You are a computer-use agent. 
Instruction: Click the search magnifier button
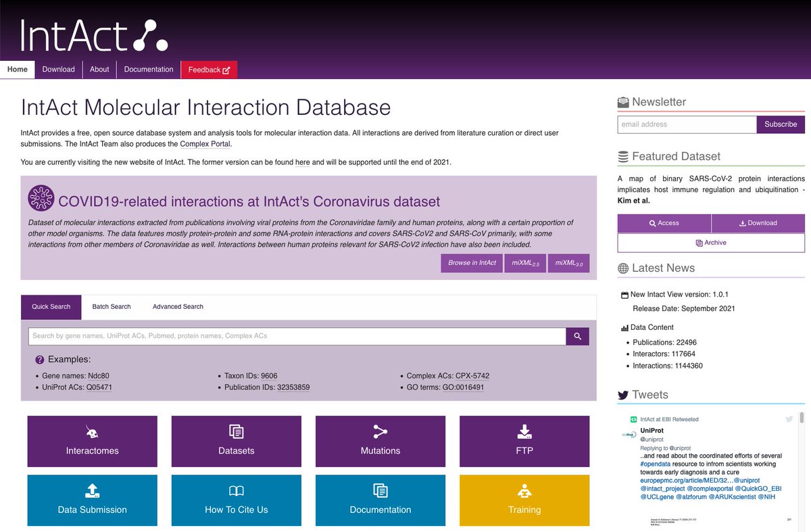click(576, 336)
